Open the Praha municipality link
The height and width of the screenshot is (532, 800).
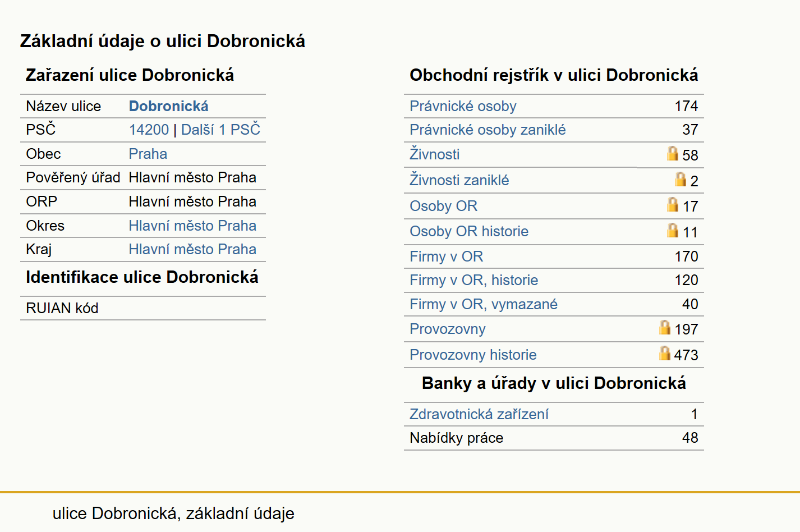point(148,154)
